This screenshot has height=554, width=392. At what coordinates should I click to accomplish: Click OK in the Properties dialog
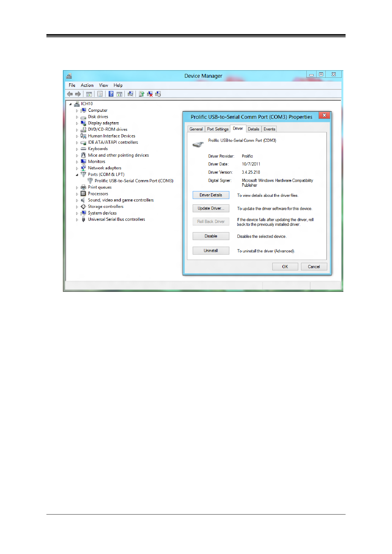pos(285,267)
